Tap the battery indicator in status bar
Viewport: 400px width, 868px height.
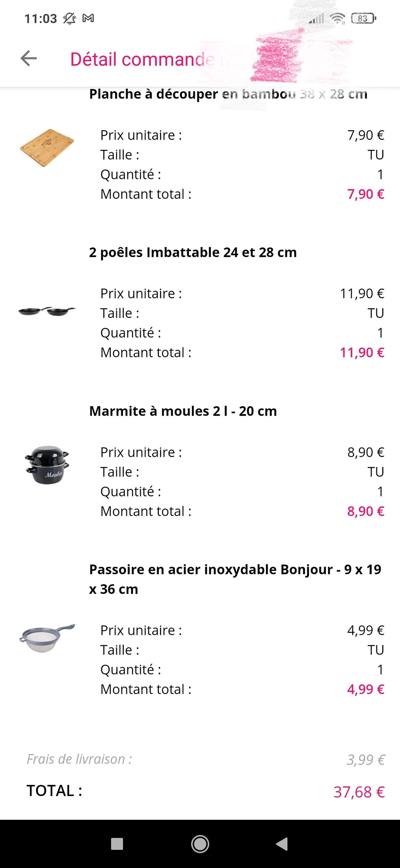coord(363,18)
